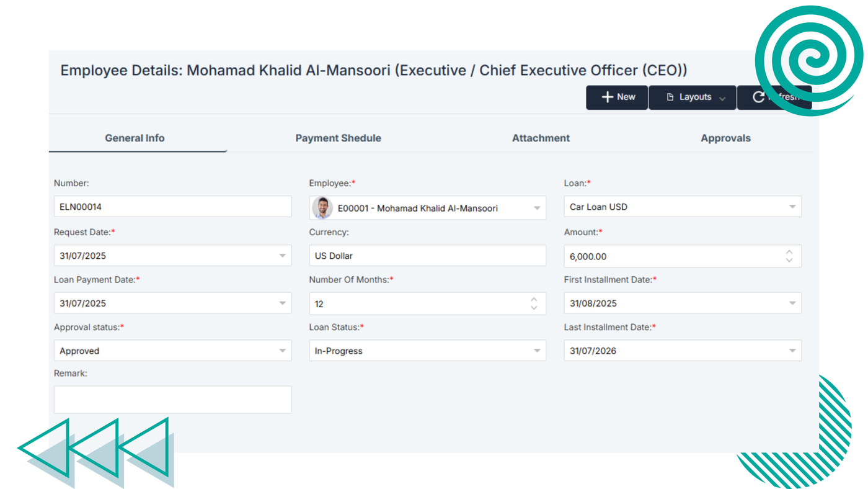
Task: Expand the Loan dropdown showing Car Loan USD
Action: 792,207
